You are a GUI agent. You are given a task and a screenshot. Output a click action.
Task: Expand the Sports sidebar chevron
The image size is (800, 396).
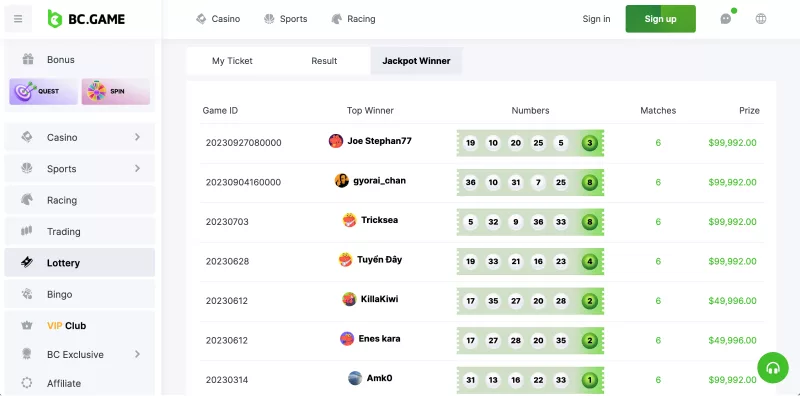click(137, 168)
